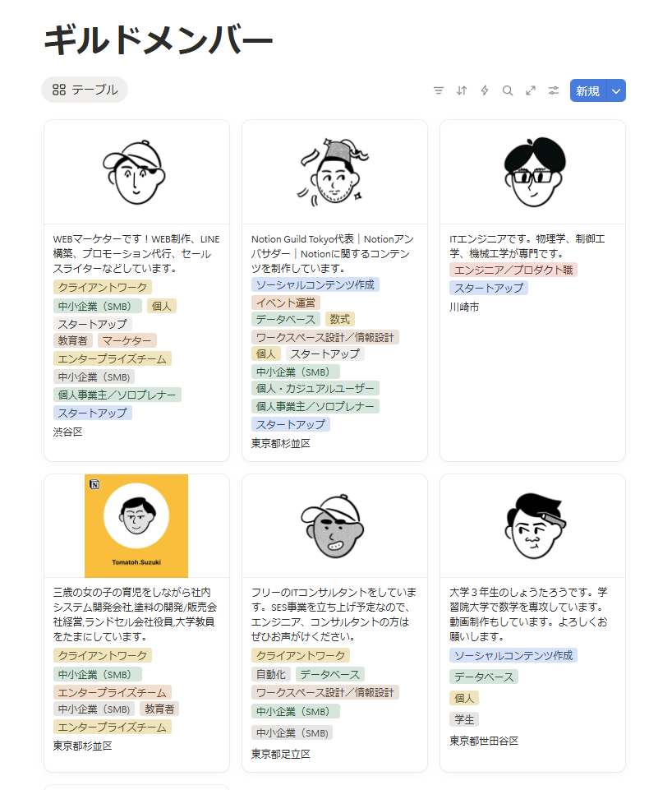Open the filter icon in toolbar

tap(439, 90)
